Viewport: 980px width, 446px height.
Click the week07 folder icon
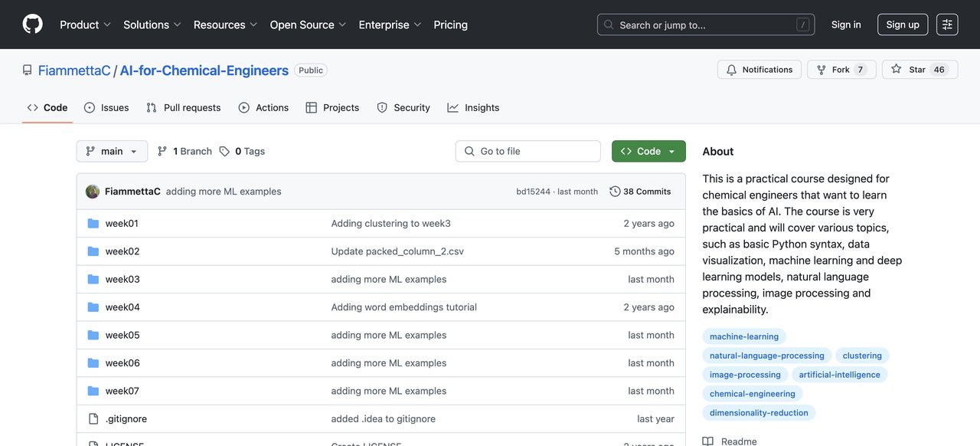[93, 391]
